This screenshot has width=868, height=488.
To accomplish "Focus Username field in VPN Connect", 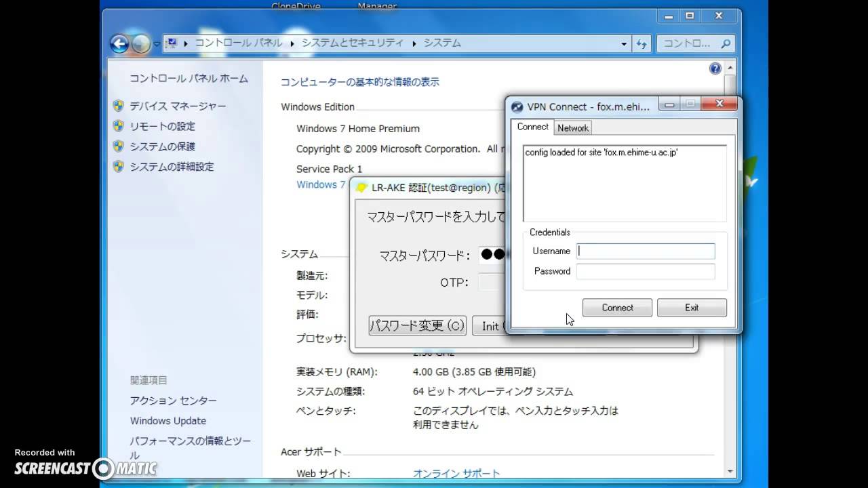I will tap(646, 251).
